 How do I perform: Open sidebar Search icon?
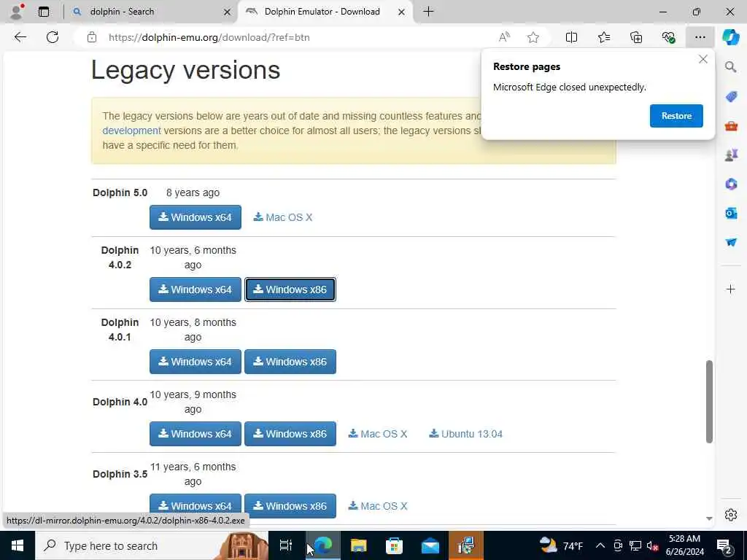(731, 66)
